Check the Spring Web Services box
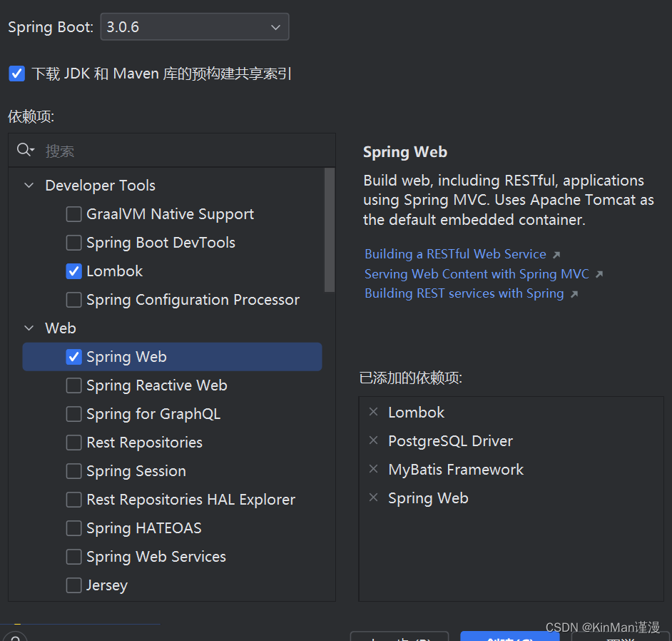 pyautogui.click(x=73, y=557)
